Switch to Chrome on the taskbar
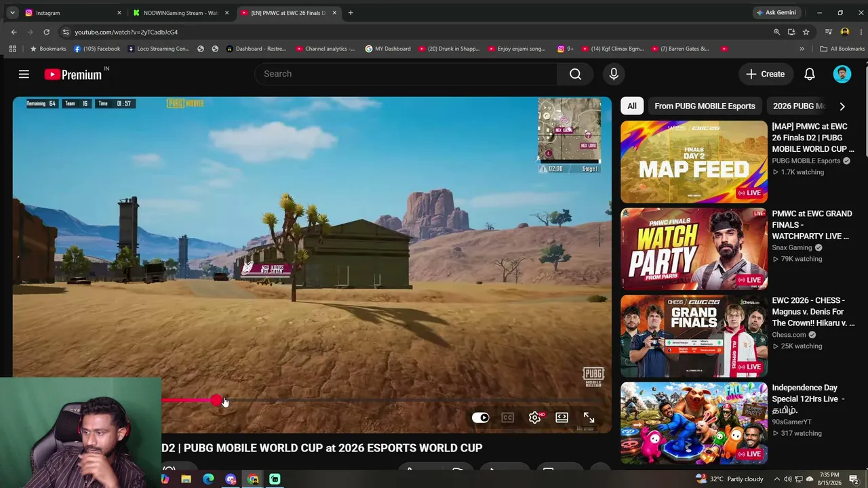868x488 pixels. coord(253,479)
